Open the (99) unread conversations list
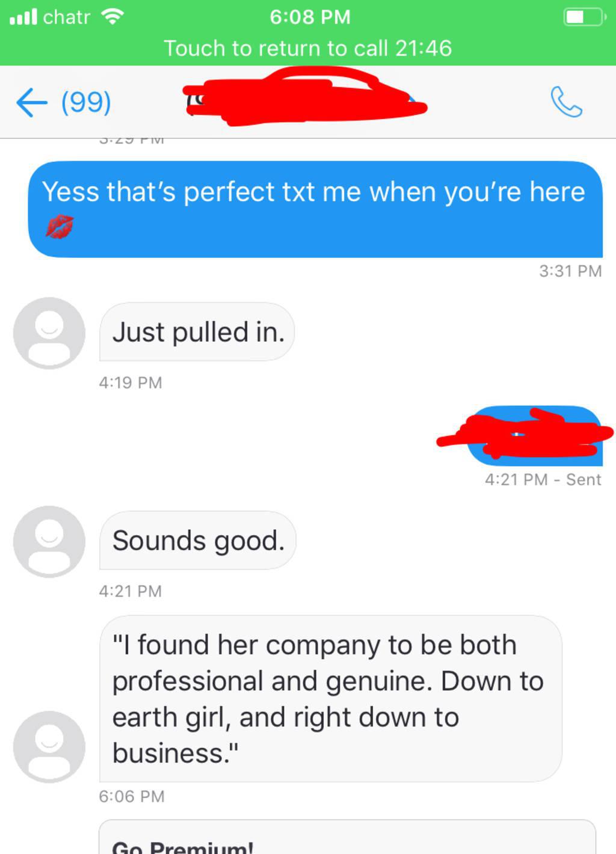Screen dimensions: 616x854 tap(86, 102)
